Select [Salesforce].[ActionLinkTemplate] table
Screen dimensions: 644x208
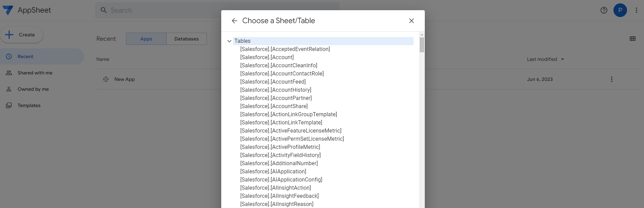(x=281, y=123)
